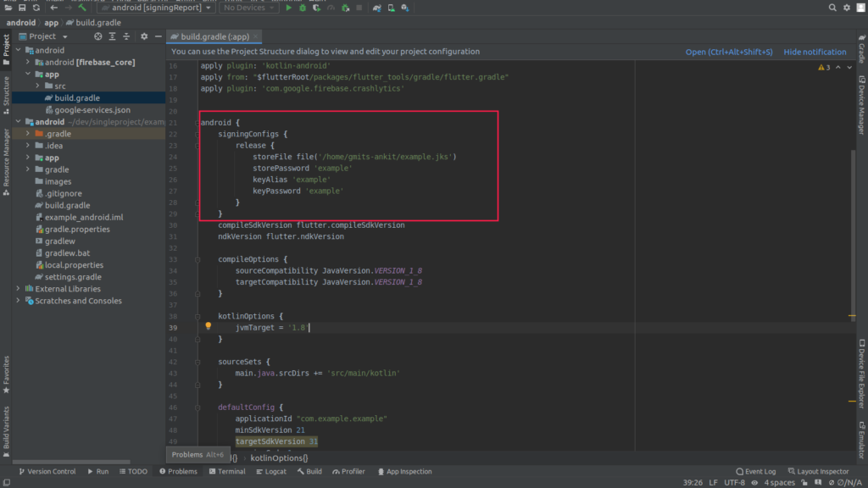
Task: Open the Gradle panel from the right sidebar
Action: (x=861, y=51)
